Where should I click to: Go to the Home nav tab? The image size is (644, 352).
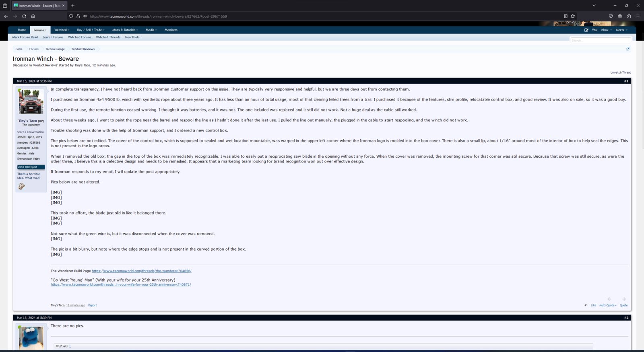(x=22, y=30)
